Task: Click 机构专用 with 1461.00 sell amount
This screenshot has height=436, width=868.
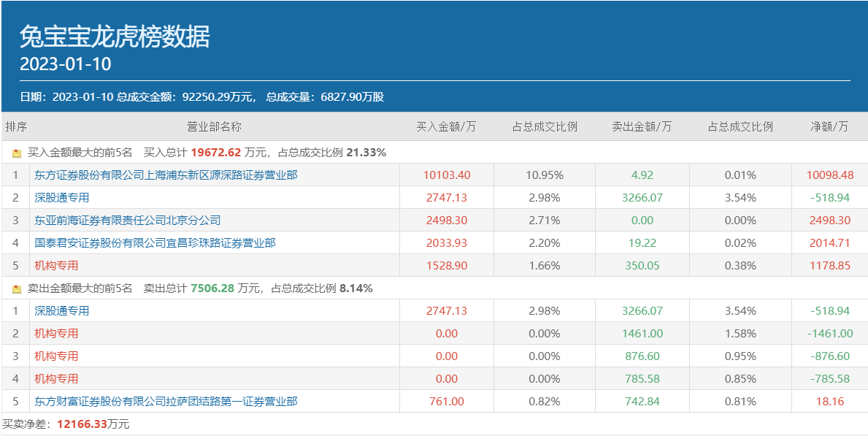Action: coord(56,334)
